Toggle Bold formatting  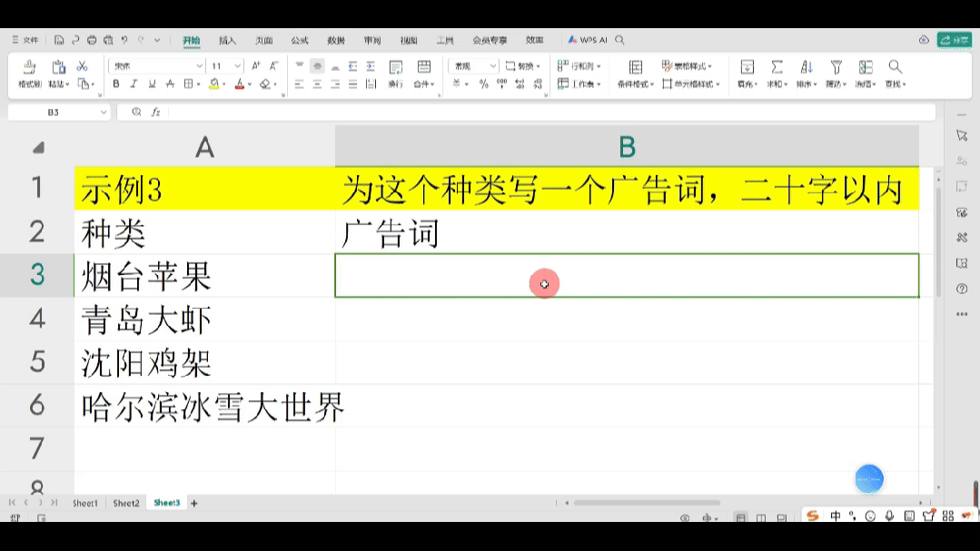(115, 84)
